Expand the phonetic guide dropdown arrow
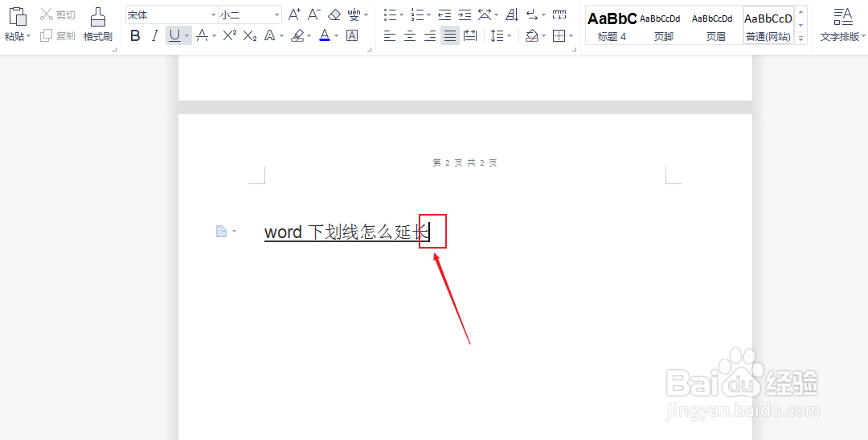868x440 pixels. [366, 15]
